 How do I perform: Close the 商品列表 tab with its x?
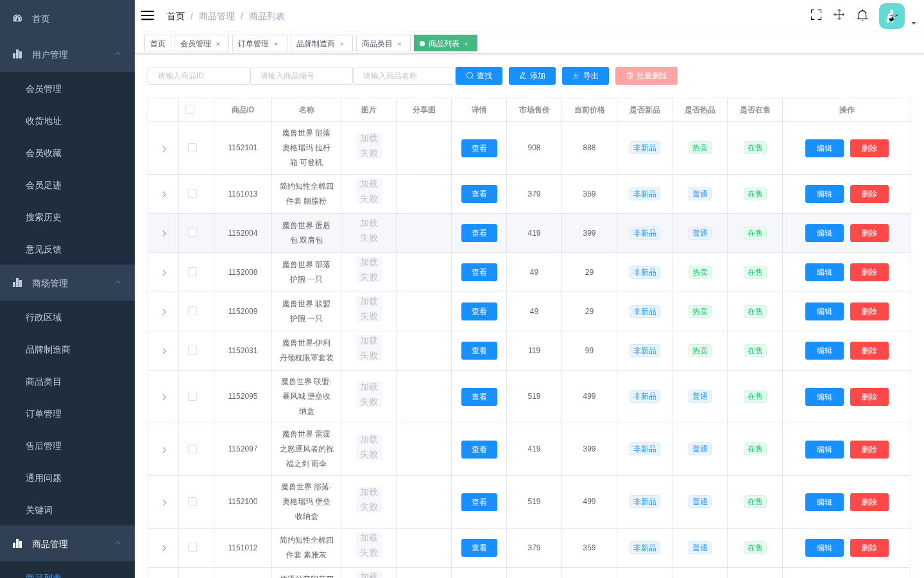pos(466,44)
